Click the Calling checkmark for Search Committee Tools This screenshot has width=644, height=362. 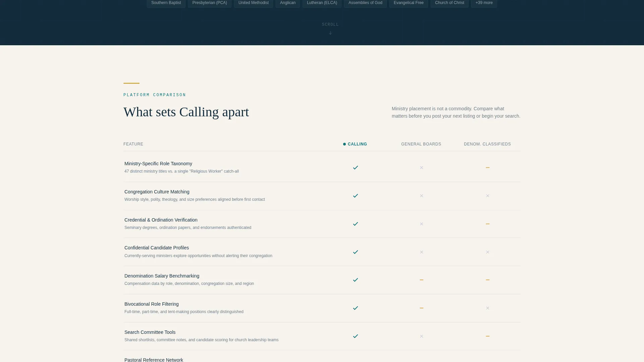click(x=356, y=336)
